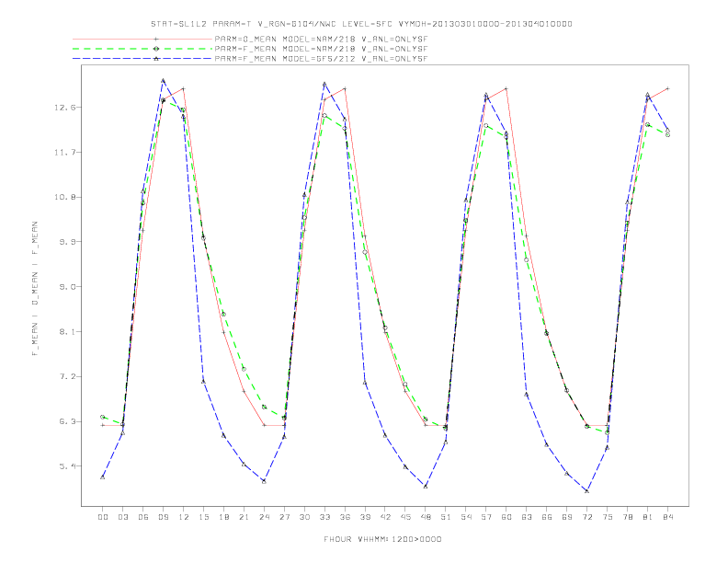
Task: Click x-axis hour label 75
Action: pyautogui.click(x=608, y=517)
